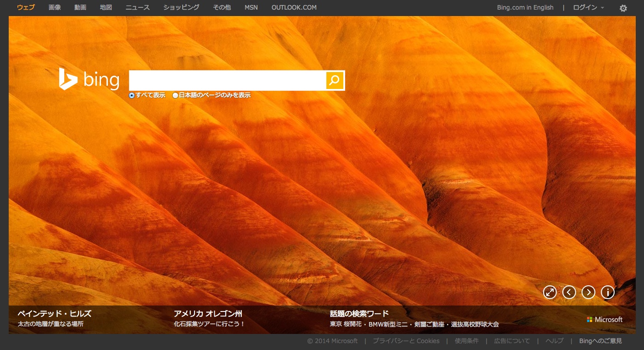The width and height of the screenshot is (644, 350).
Task: Open the image info icon
Action: (x=608, y=292)
